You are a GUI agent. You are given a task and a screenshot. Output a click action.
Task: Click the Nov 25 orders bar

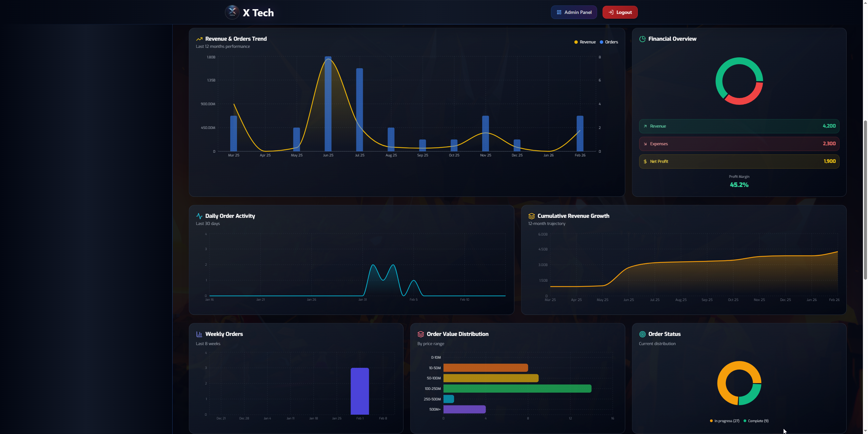point(486,134)
